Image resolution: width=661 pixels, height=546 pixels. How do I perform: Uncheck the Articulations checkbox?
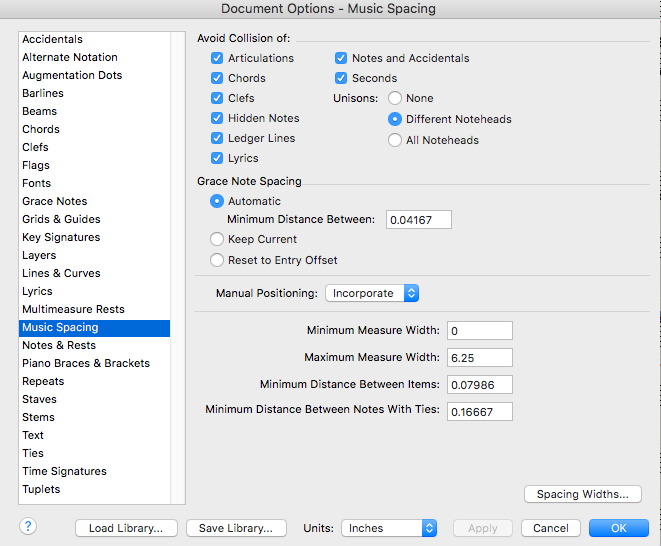tap(217, 58)
